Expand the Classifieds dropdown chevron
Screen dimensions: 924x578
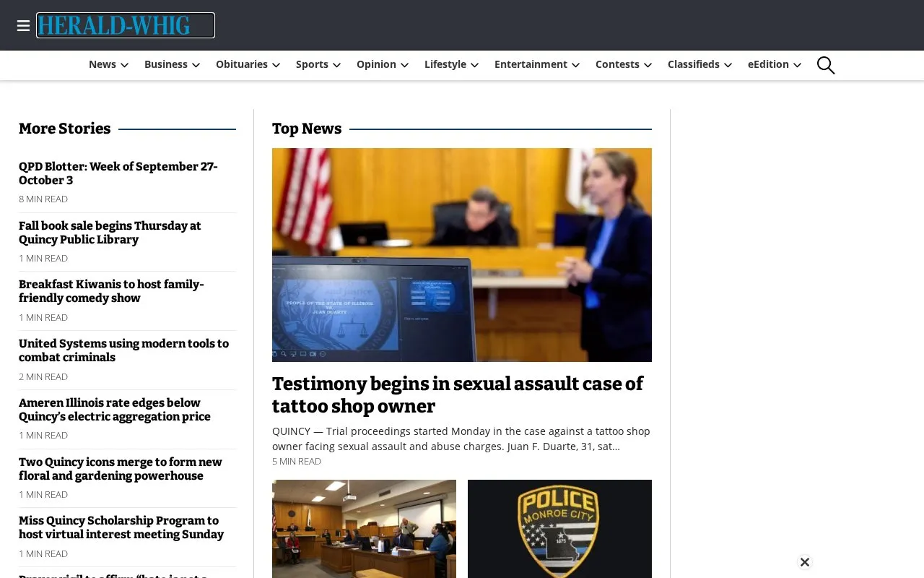pyautogui.click(x=728, y=65)
